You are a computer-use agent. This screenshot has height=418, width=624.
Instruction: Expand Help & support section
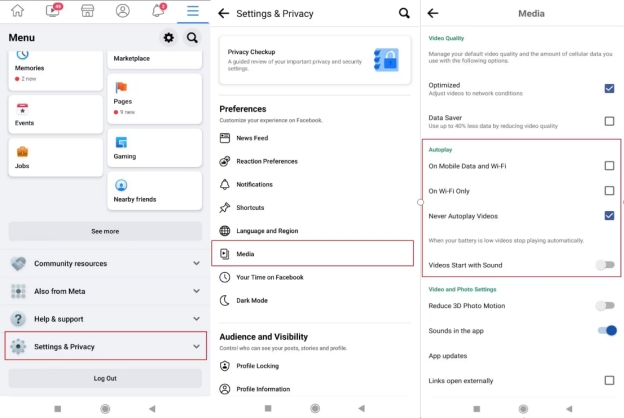click(x=105, y=319)
